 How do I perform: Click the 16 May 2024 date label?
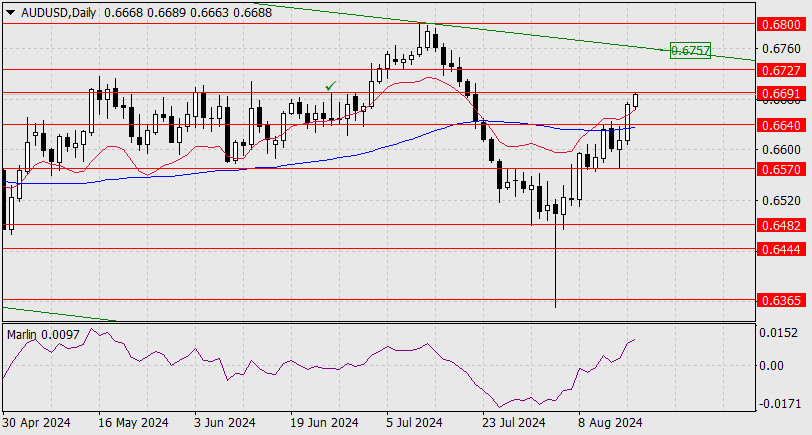[133, 423]
